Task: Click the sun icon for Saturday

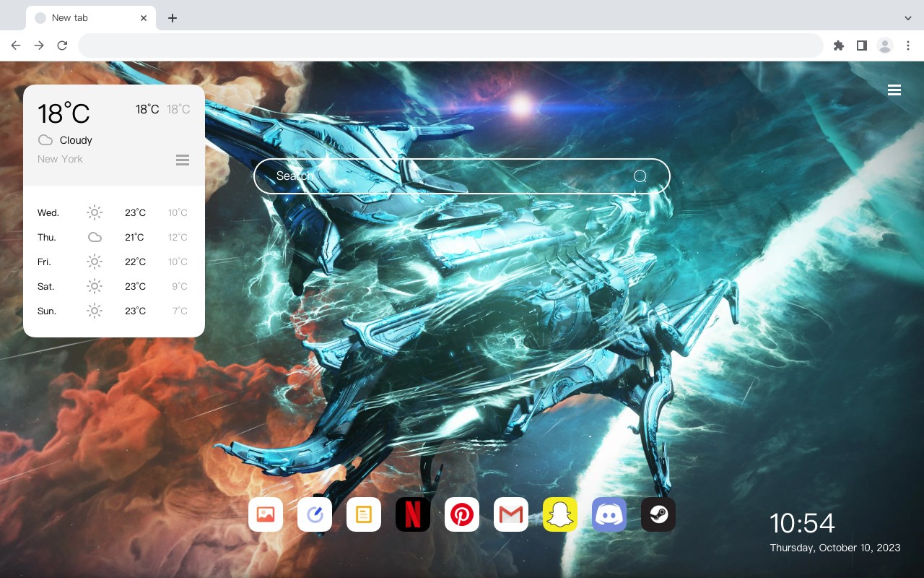Action: 95,286
